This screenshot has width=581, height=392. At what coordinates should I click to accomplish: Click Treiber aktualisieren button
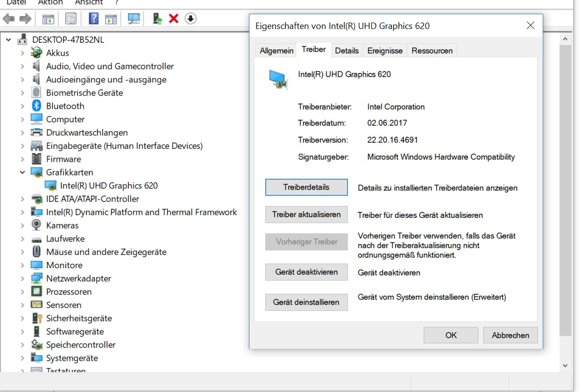coord(306,215)
